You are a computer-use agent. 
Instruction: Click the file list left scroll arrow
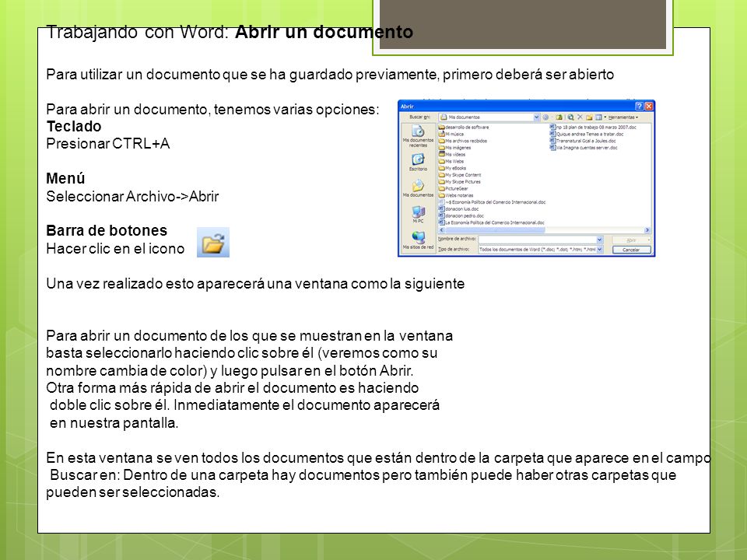441,230
